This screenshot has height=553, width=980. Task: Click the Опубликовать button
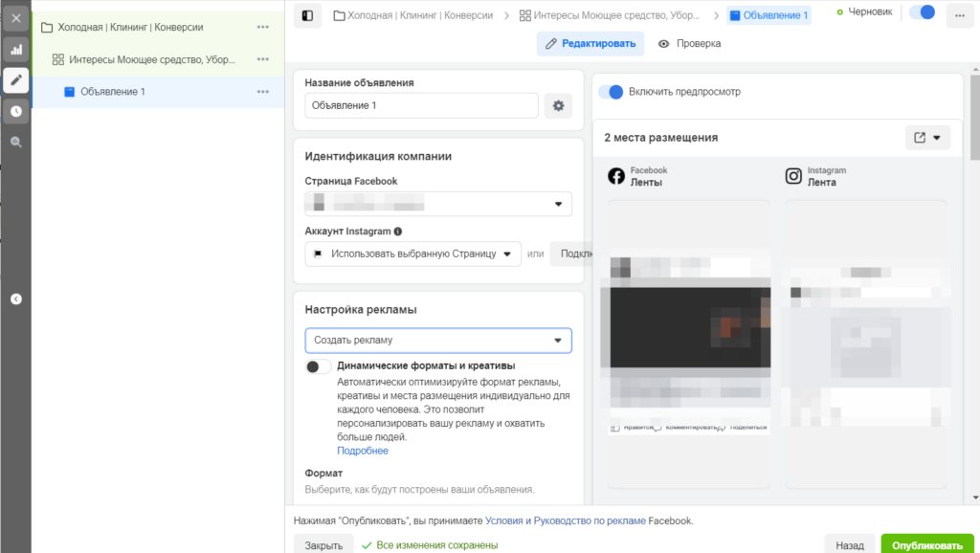coord(927,542)
